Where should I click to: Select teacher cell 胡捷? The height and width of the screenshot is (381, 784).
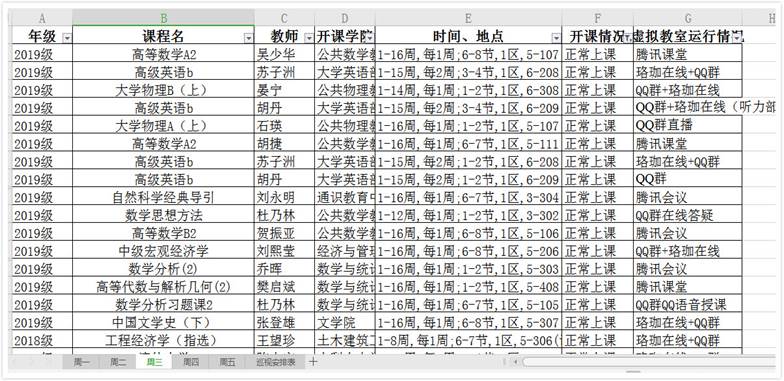click(x=284, y=144)
